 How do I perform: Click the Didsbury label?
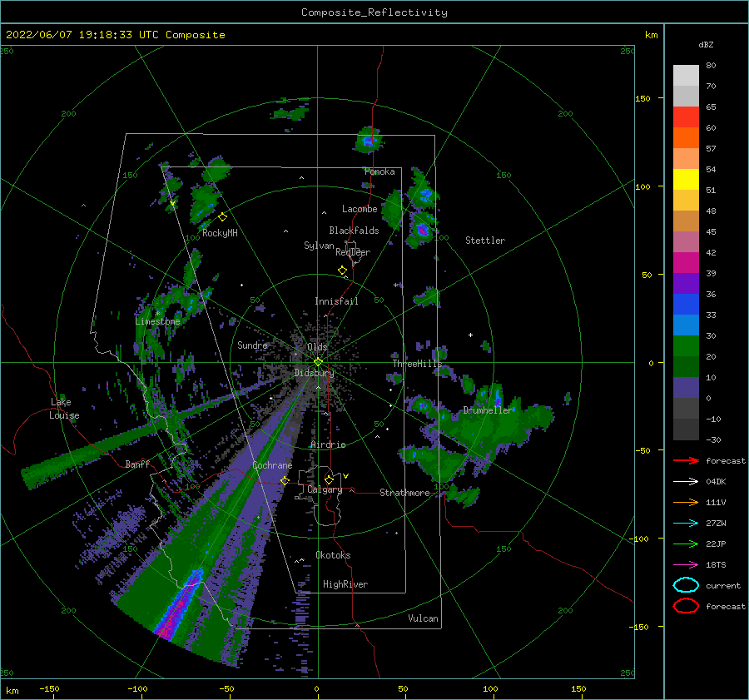coord(315,373)
